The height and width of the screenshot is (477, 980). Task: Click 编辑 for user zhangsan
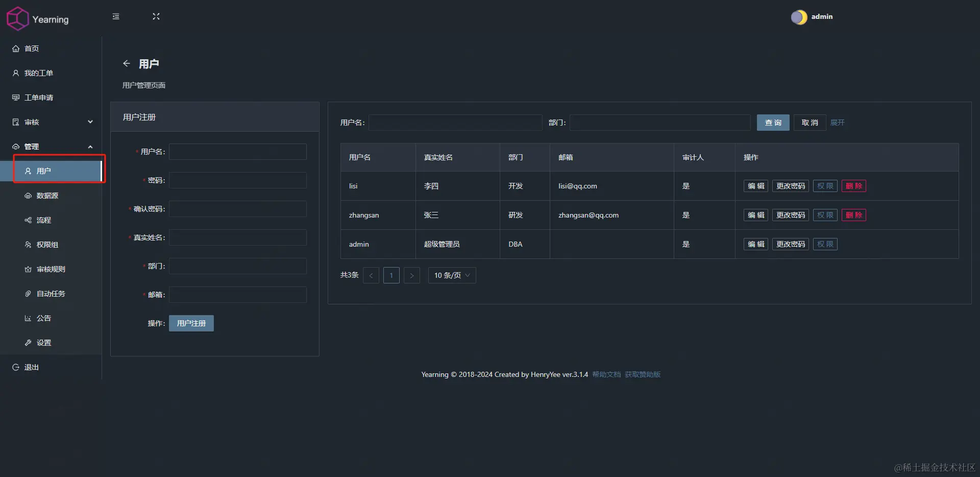pyautogui.click(x=756, y=215)
